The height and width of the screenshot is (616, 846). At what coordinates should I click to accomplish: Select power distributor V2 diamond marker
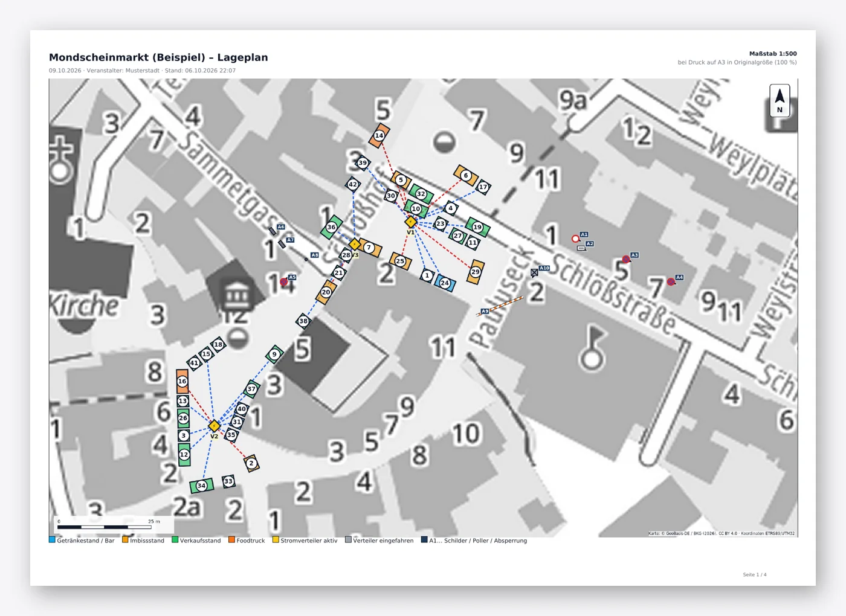coord(214,426)
